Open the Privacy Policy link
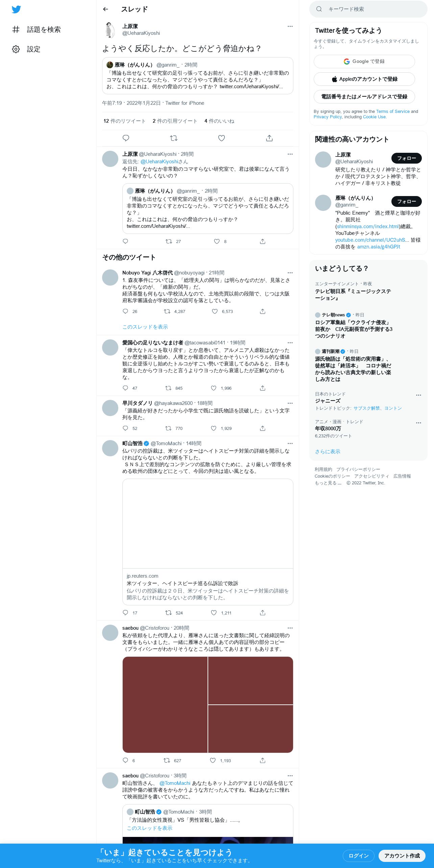 point(328,117)
